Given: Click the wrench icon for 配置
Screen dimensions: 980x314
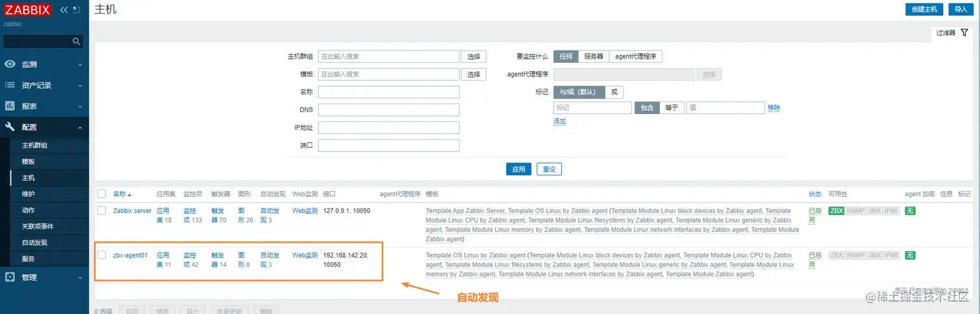Looking at the screenshot, I should pyautogui.click(x=10, y=127).
